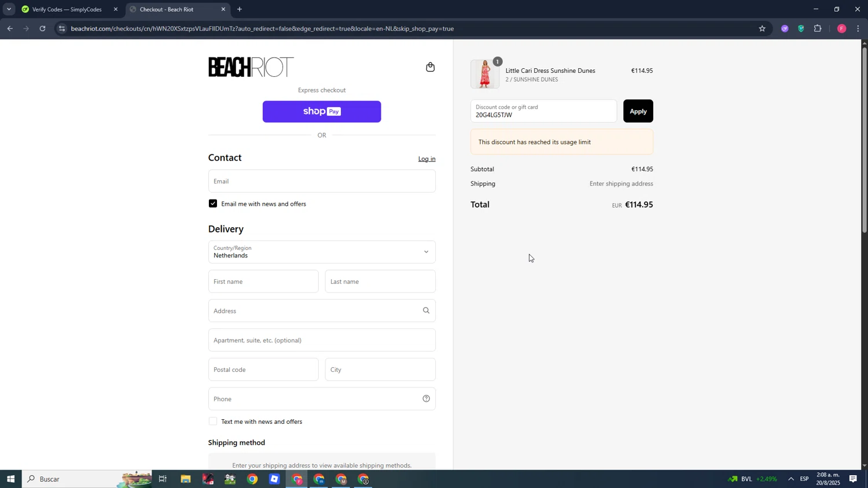This screenshot has width=868, height=488.
Task: Click the discount code or gift card field
Action: [543, 111]
